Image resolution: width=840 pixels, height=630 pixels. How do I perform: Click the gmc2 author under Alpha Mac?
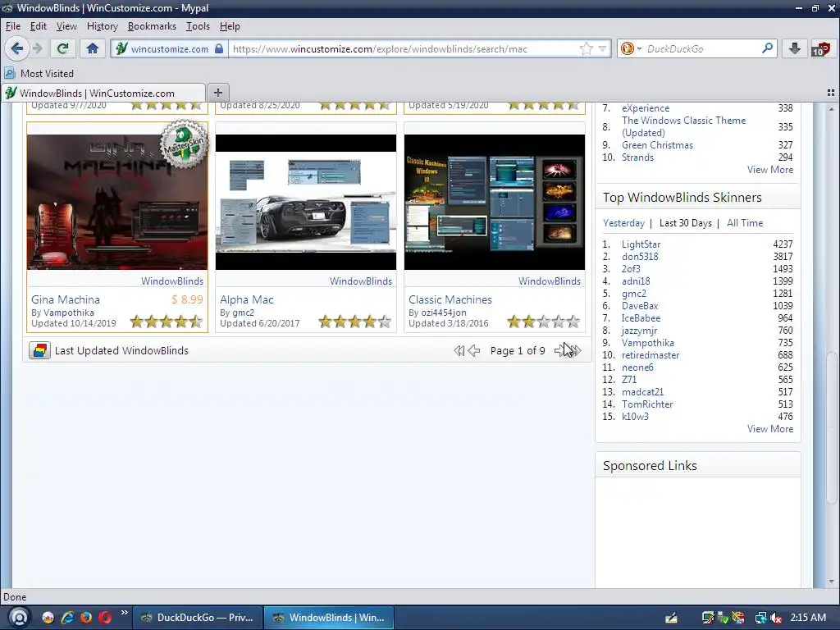[x=243, y=313]
